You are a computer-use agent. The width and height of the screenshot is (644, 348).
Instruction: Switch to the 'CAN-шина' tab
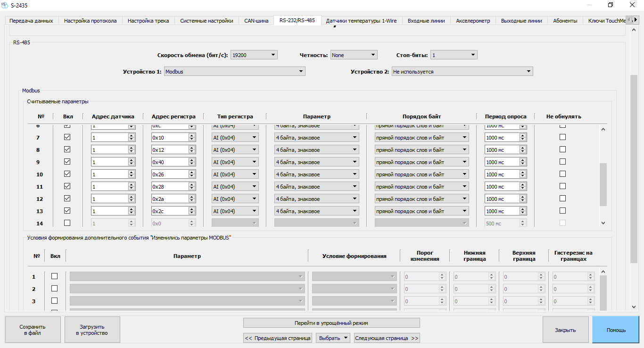256,21
